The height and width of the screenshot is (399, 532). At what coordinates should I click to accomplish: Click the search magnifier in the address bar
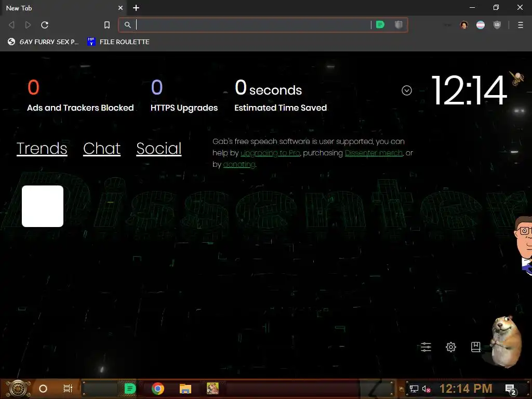pos(128,25)
